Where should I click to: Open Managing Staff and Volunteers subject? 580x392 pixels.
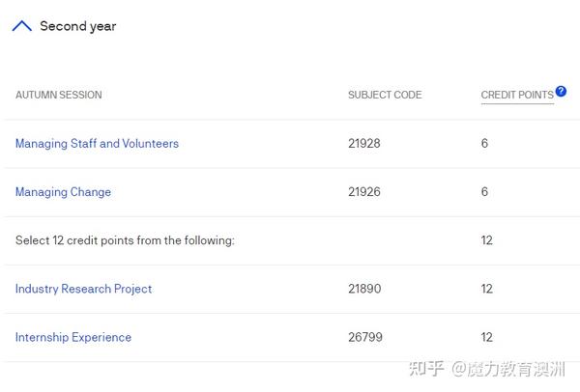click(x=97, y=144)
